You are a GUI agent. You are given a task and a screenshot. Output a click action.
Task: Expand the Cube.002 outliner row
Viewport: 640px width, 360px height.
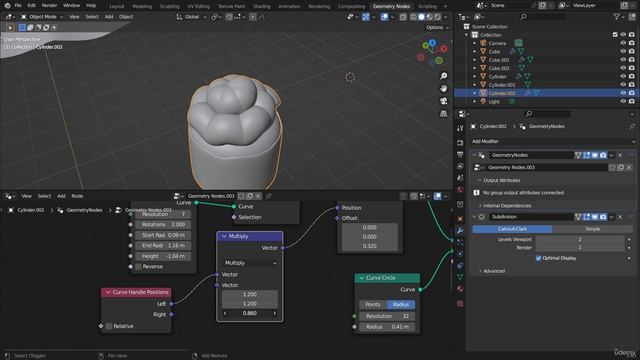point(474,68)
